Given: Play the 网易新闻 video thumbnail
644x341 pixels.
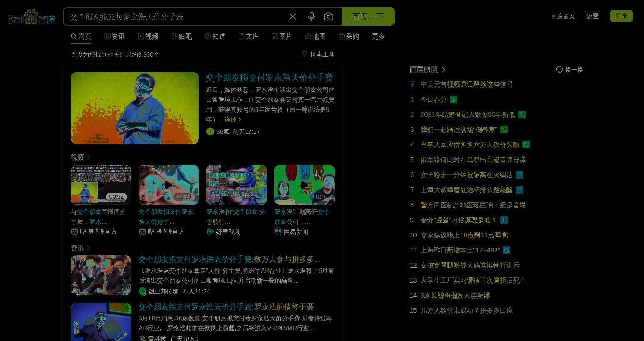Looking at the screenshot, I should click(x=305, y=185).
